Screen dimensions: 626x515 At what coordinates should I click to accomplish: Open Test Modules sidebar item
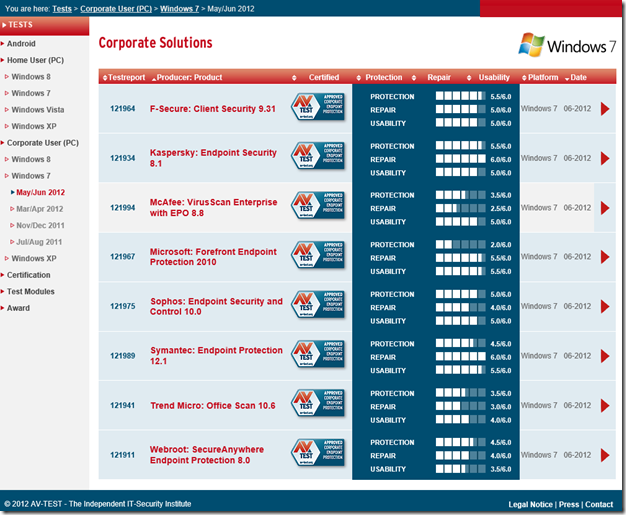tap(30, 291)
